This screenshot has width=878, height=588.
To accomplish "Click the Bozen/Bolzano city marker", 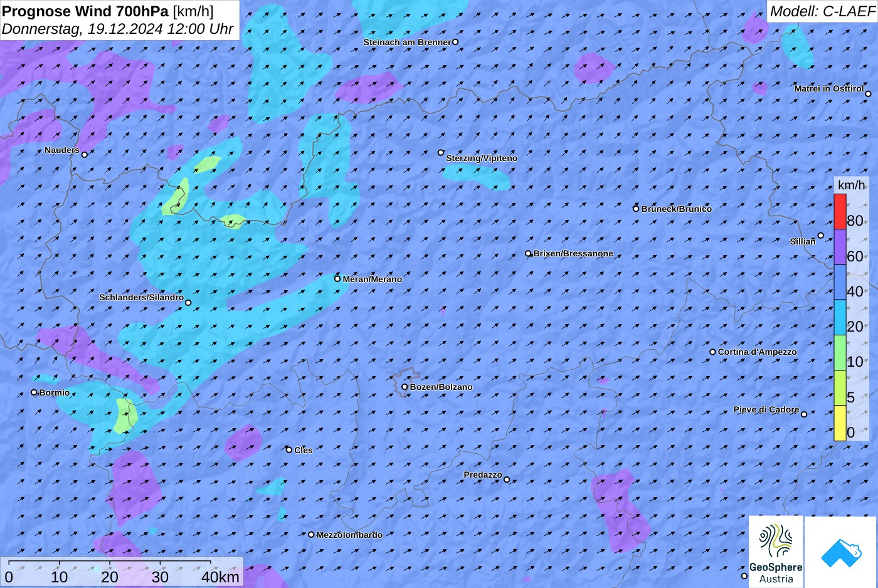I will click(405, 387).
